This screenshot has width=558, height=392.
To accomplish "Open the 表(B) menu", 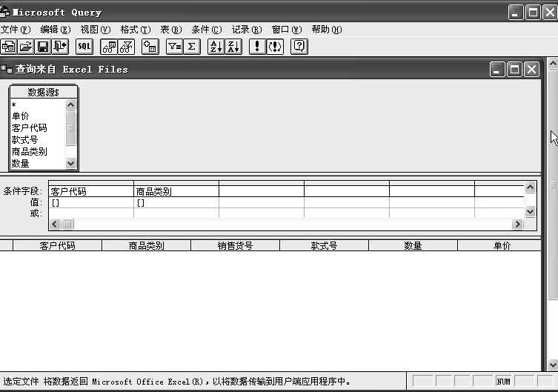I will click(x=171, y=30).
